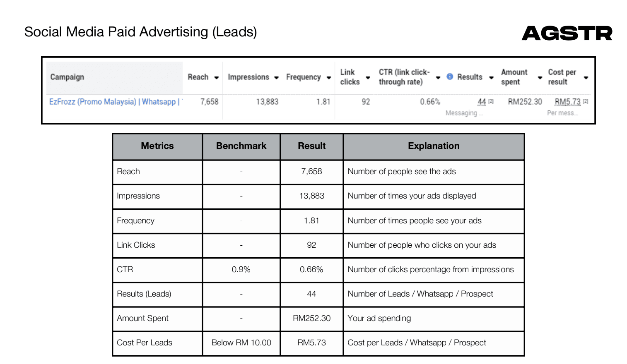
Task: Sort by the Link clicks header label
Action: pyautogui.click(x=350, y=77)
